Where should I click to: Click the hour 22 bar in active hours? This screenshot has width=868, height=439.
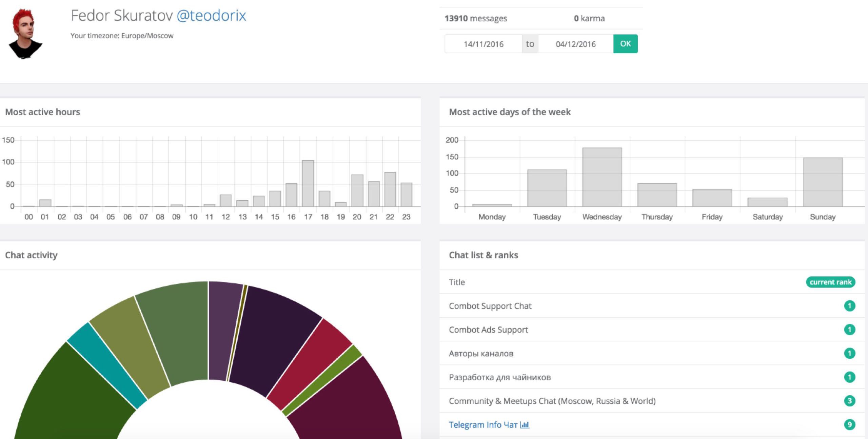390,189
